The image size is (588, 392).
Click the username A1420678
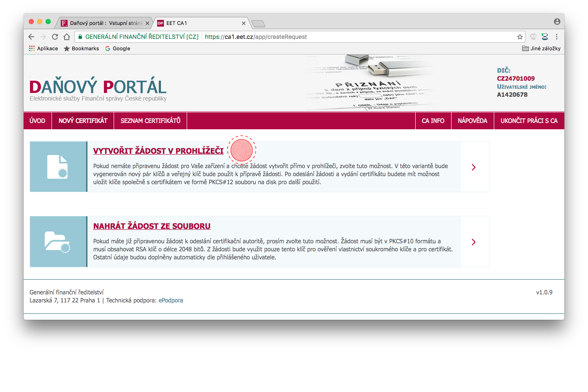click(x=512, y=95)
